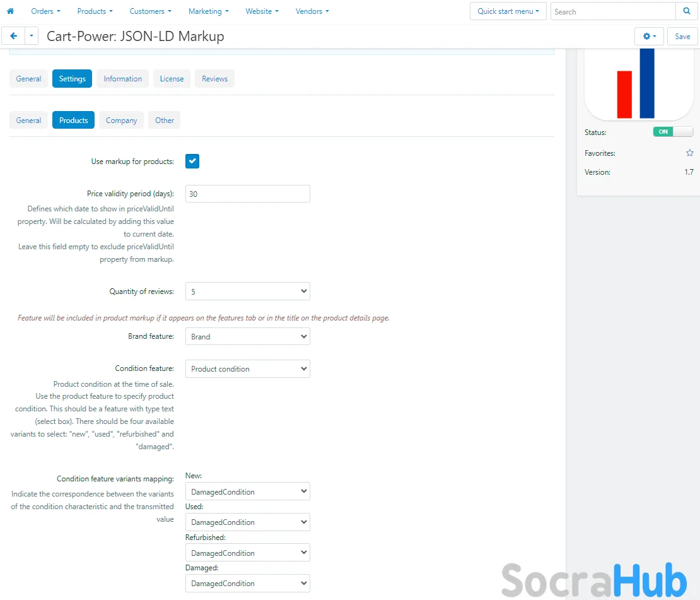Open the Products top menu
This screenshot has width=700, height=600.
(95, 11)
